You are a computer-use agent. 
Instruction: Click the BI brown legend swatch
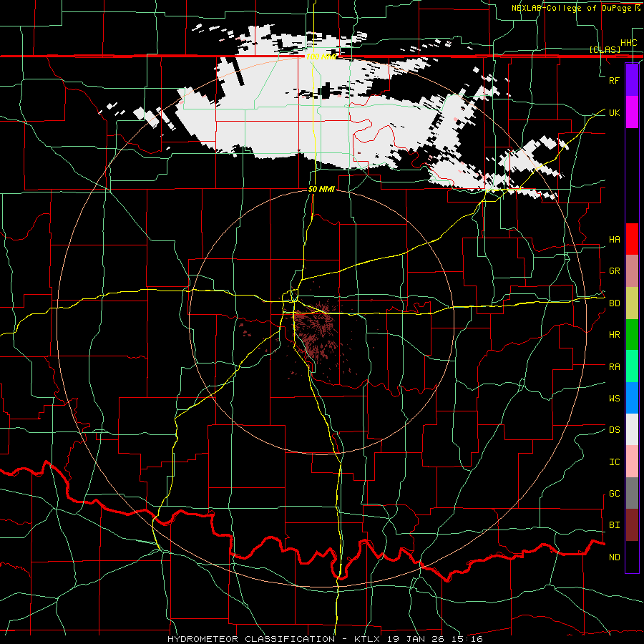coord(632,525)
